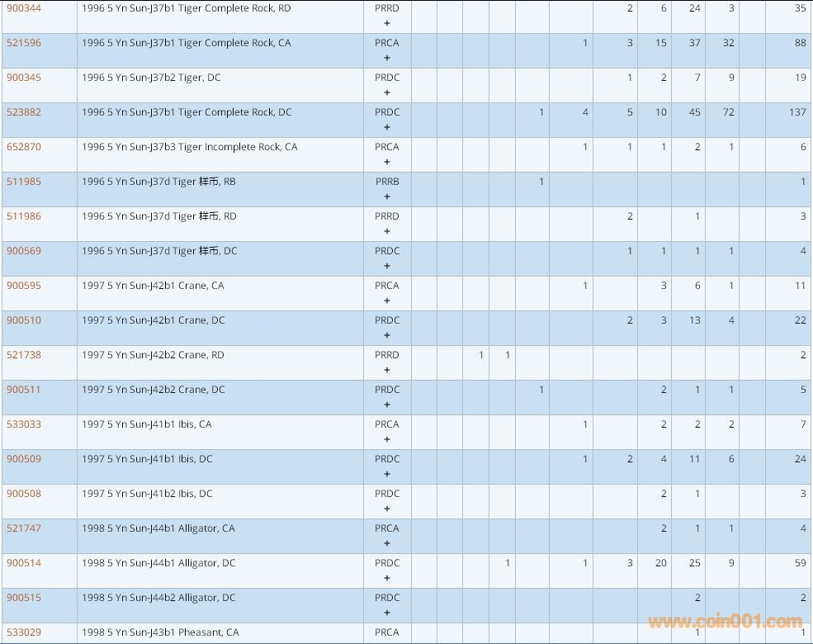Open coin ID 521596 link

click(x=23, y=43)
